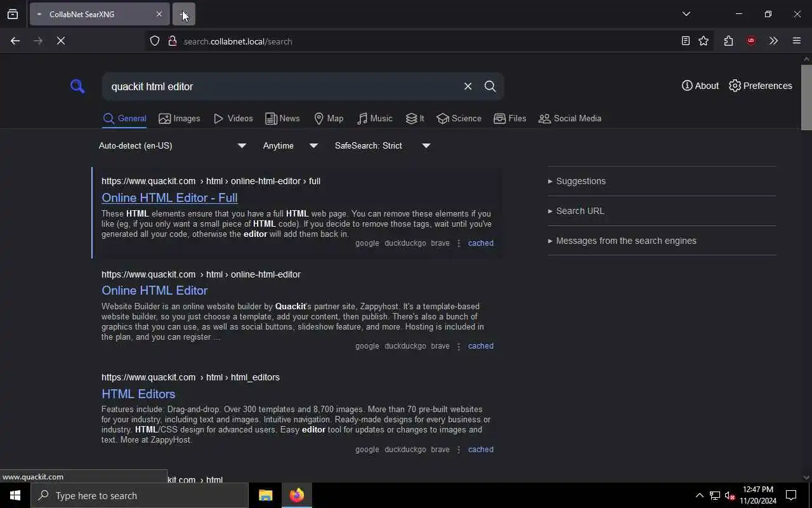Viewport: 812px width, 508px height.
Task: Click the Windows taskbar search box
Action: (140, 495)
